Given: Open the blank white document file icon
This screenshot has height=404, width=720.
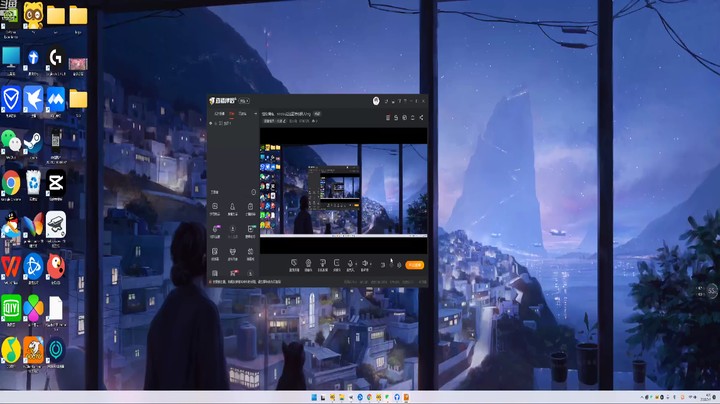Looking at the screenshot, I should (x=56, y=308).
